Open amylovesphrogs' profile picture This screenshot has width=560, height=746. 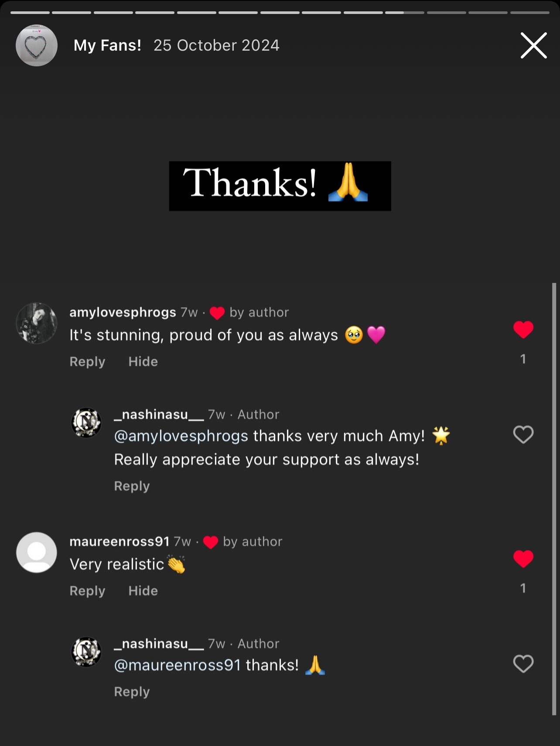(x=37, y=323)
